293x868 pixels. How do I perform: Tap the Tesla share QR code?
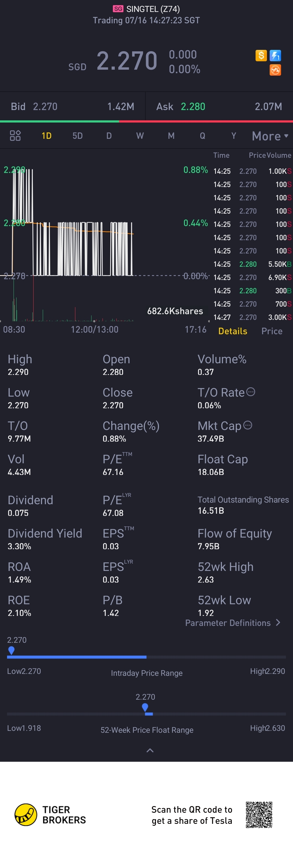pyautogui.click(x=259, y=815)
